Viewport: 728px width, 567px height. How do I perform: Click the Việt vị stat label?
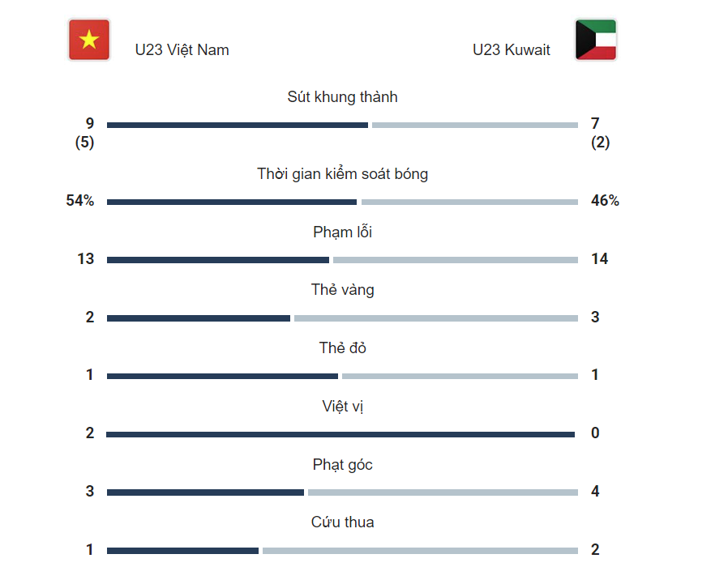342,407
